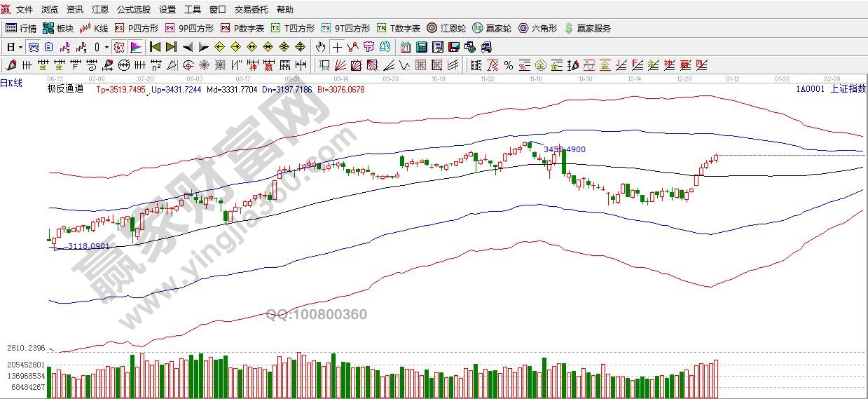This screenshot has height=399, width=868.
Task: Click the percent sign drawing tool
Action: (x=508, y=66)
